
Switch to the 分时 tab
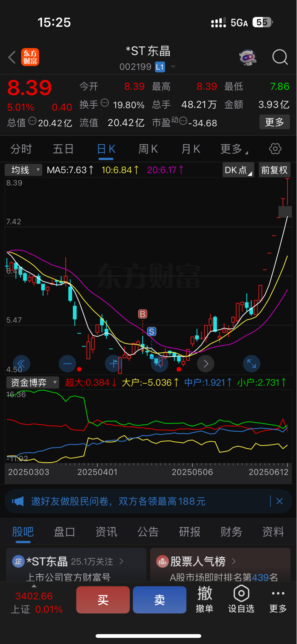[x=21, y=149]
